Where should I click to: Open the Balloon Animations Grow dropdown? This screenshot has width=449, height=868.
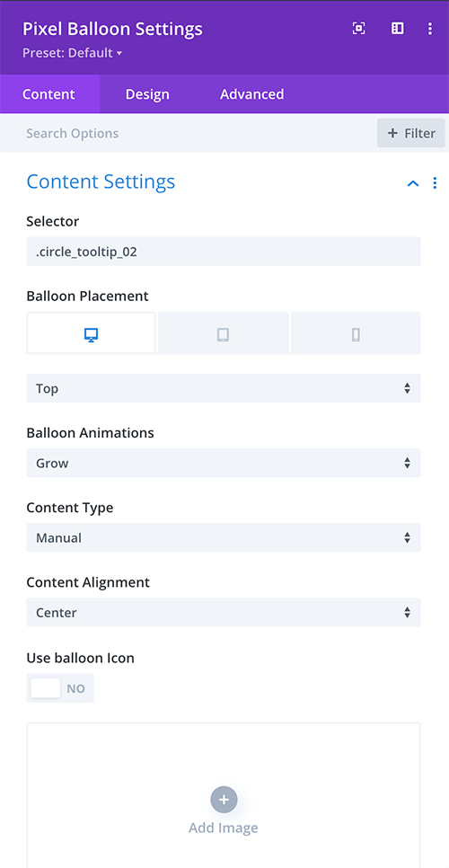coord(224,463)
